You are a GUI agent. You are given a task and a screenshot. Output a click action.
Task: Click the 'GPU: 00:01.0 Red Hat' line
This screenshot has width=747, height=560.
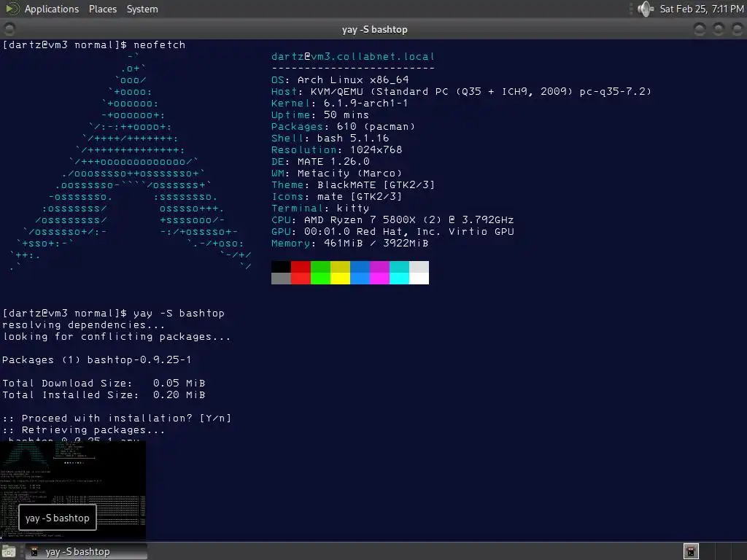[392, 231]
